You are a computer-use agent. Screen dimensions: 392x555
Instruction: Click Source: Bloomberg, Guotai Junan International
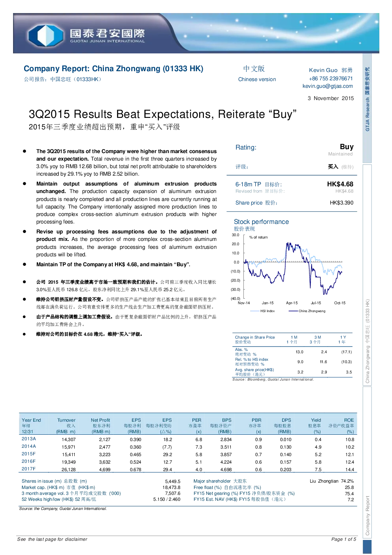tap(273, 379)
